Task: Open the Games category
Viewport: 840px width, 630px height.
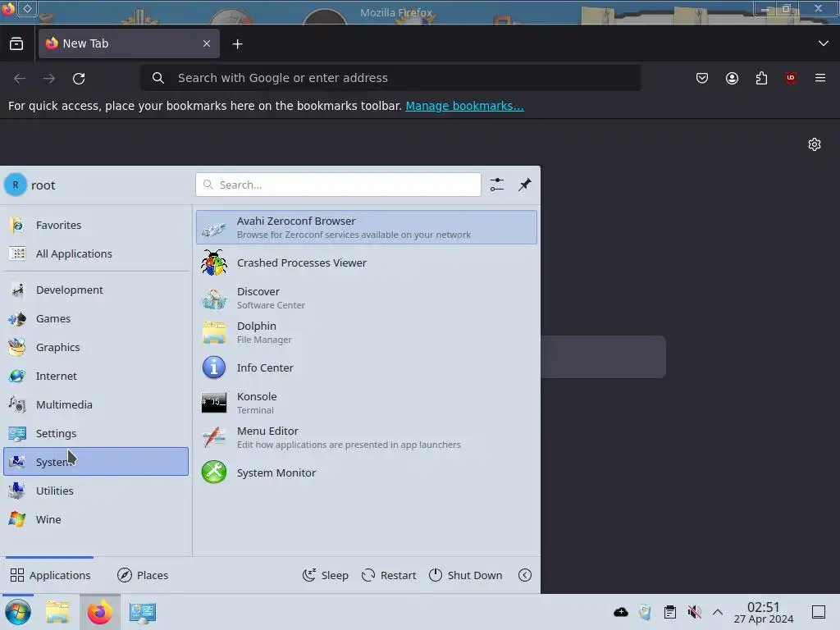Action: click(x=96, y=319)
